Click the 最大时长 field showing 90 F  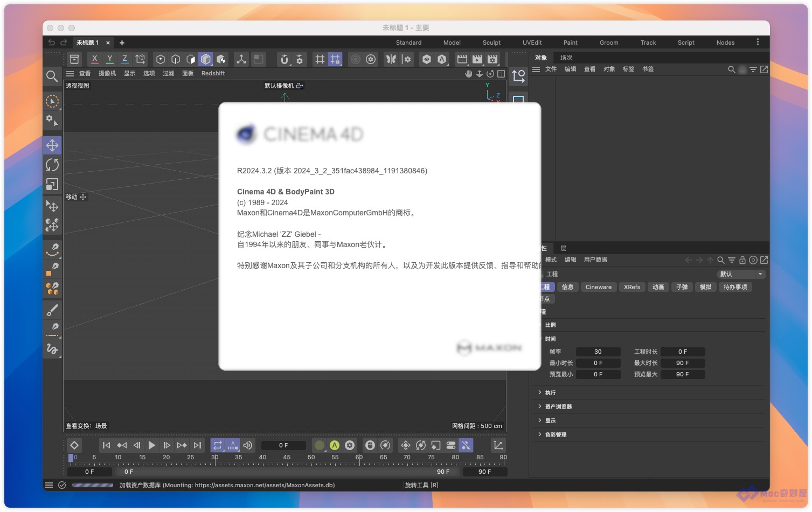coord(683,363)
